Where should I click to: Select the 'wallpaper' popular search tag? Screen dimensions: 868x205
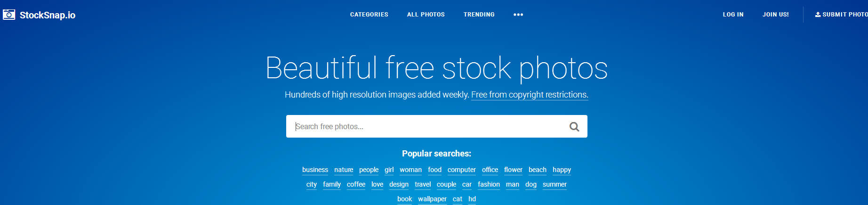(x=432, y=199)
